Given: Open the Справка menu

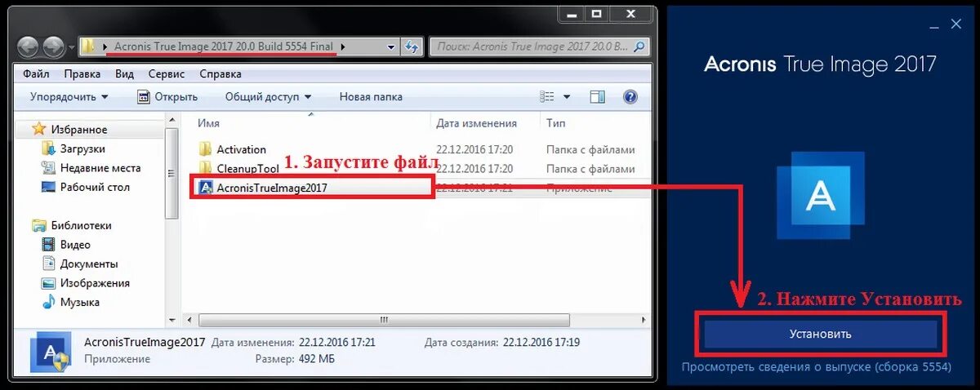Looking at the screenshot, I should 220,73.
